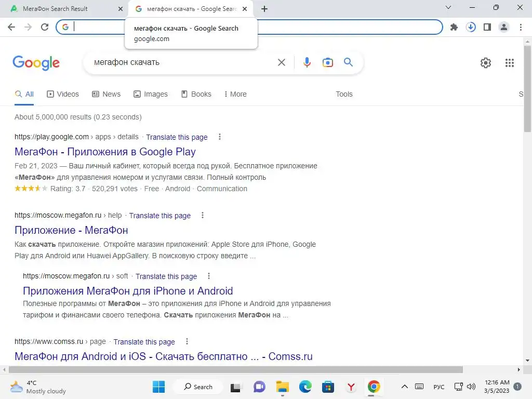Screen dimensions: 532x399
Task: Open File Explorer from taskbar
Action: pos(282,387)
